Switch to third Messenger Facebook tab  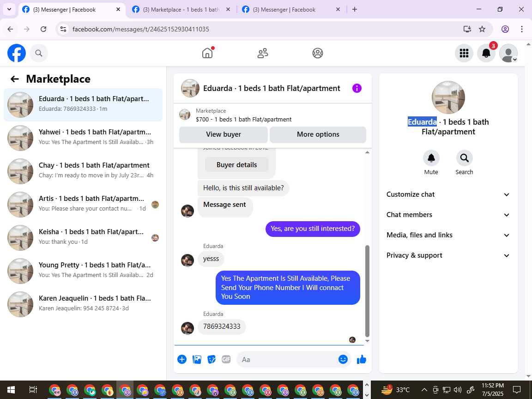click(x=290, y=10)
